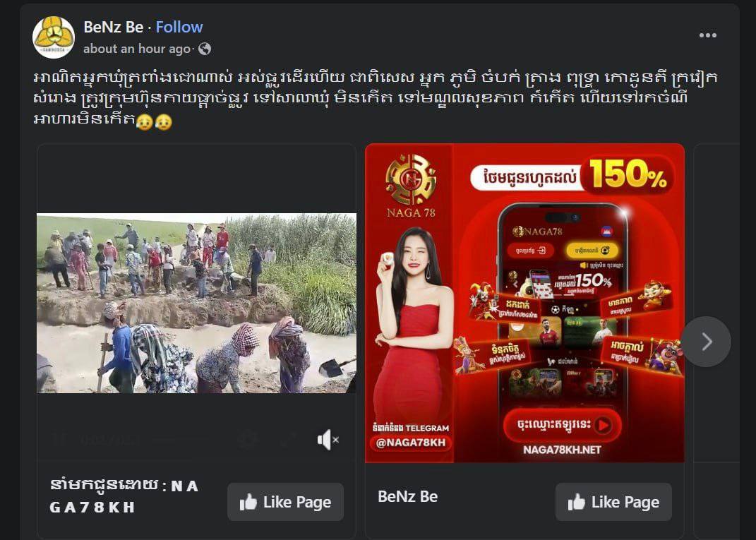Click the red register-now play button in the ad
This screenshot has width=756, height=540.
(x=562, y=425)
